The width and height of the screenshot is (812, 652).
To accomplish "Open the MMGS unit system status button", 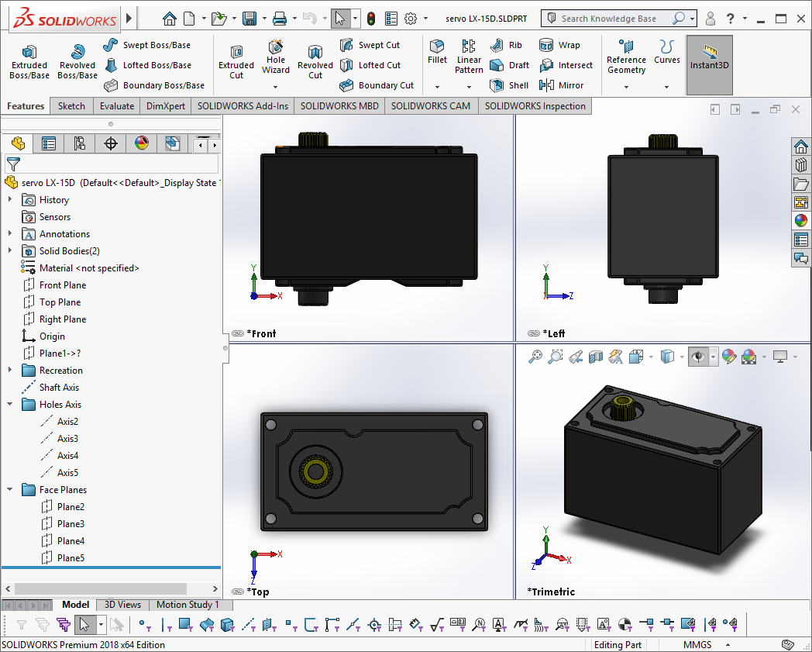I will click(697, 645).
